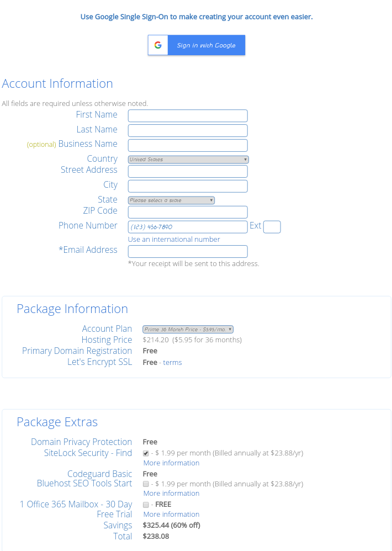The height and width of the screenshot is (551, 392).
Task: Click into First Name field
Action: tap(188, 116)
